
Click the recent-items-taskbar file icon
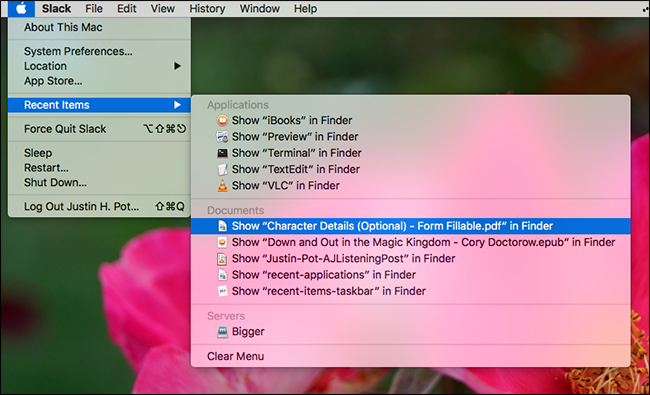(223, 291)
